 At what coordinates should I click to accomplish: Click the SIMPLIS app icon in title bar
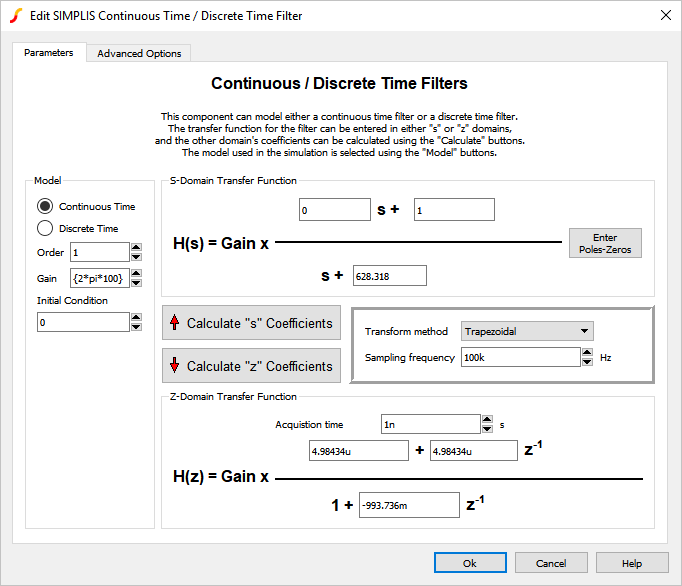tap(14, 15)
